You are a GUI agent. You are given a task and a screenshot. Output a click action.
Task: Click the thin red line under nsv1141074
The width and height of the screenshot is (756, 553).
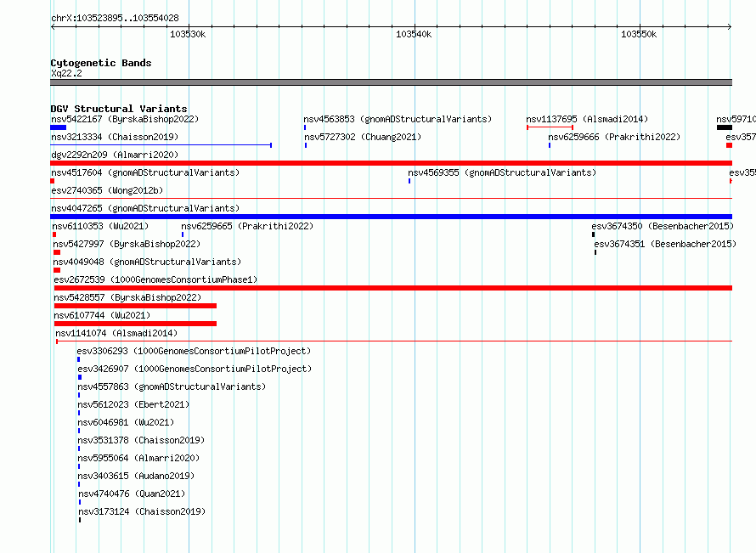[x=394, y=341]
